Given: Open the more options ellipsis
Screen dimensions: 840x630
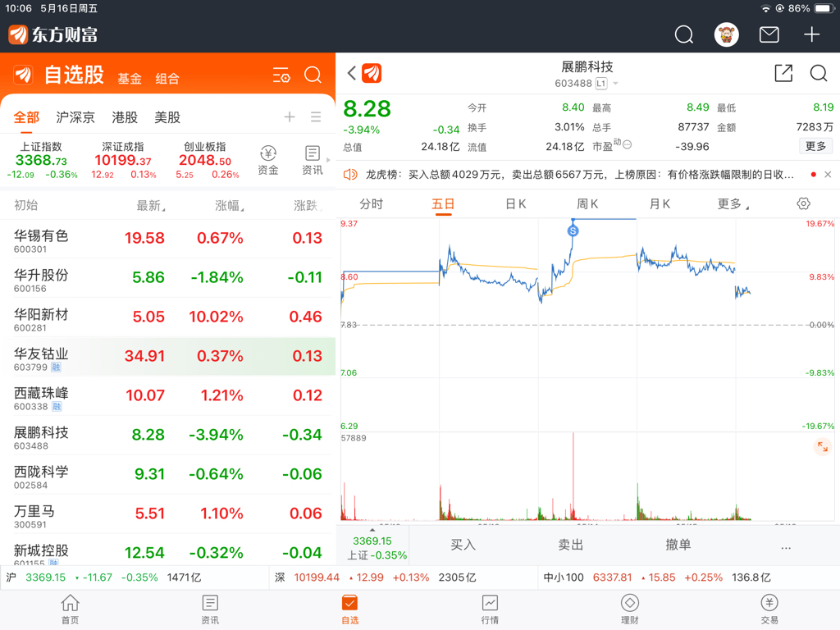Looking at the screenshot, I should (786, 546).
